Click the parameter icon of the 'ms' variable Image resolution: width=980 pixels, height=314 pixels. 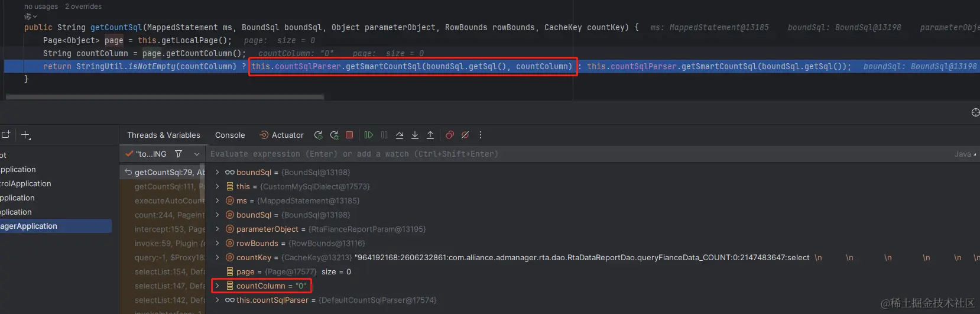click(230, 200)
